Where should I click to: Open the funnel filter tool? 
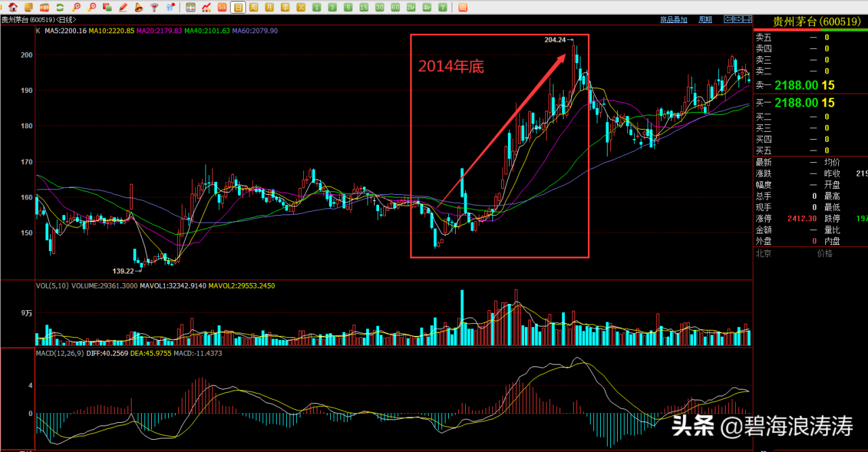coord(154,7)
